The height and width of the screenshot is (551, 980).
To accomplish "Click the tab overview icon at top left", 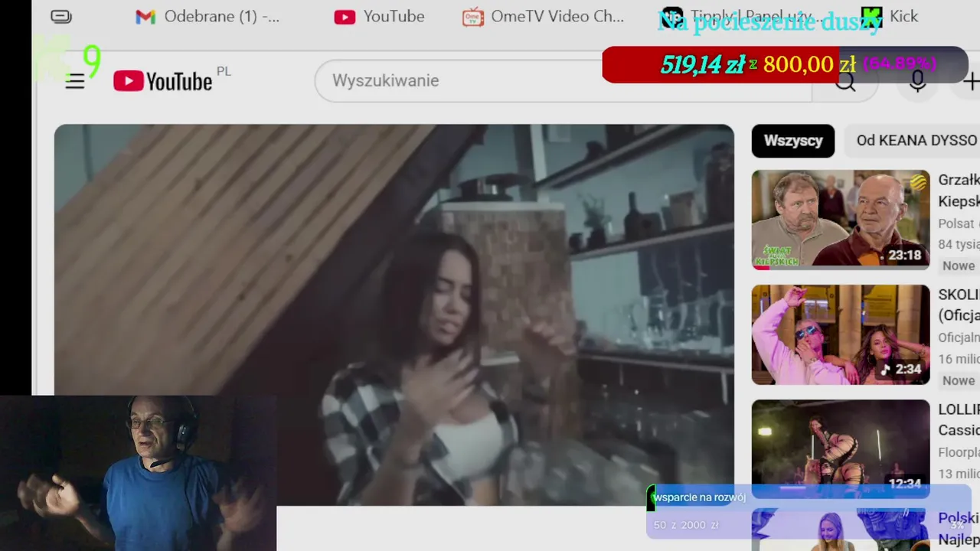I will (61, 16).
